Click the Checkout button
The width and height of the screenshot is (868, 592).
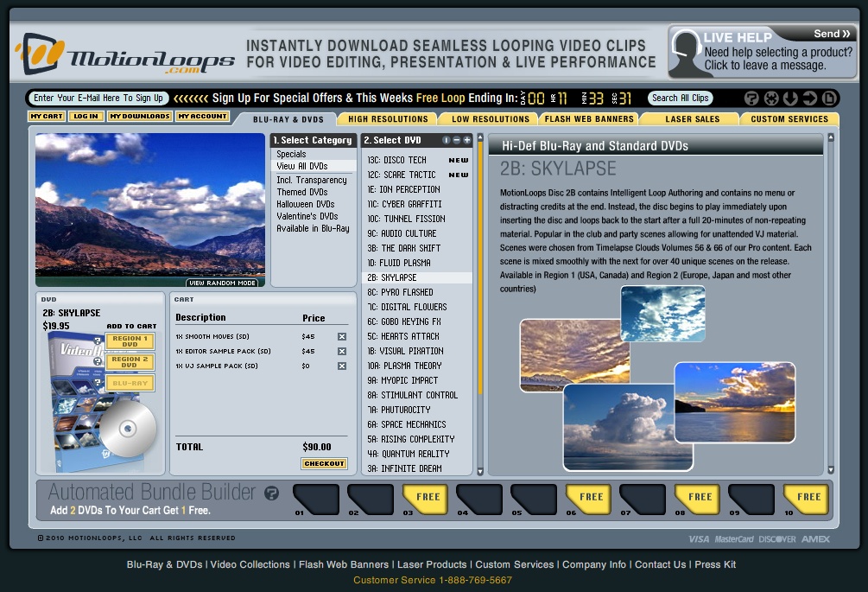click(325, 463)
